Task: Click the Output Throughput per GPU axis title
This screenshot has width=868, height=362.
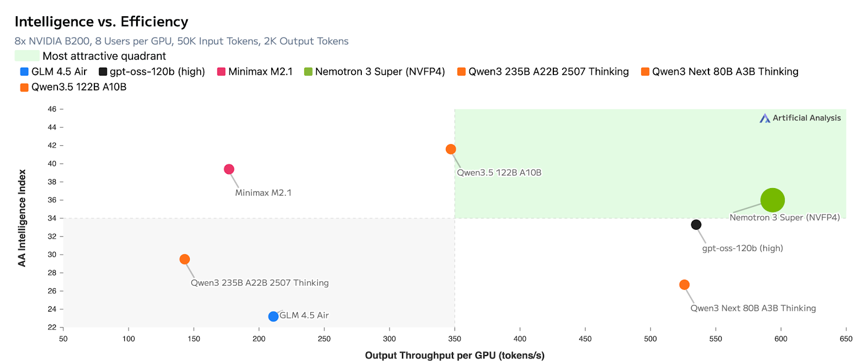Action: [x=455, y=355]
